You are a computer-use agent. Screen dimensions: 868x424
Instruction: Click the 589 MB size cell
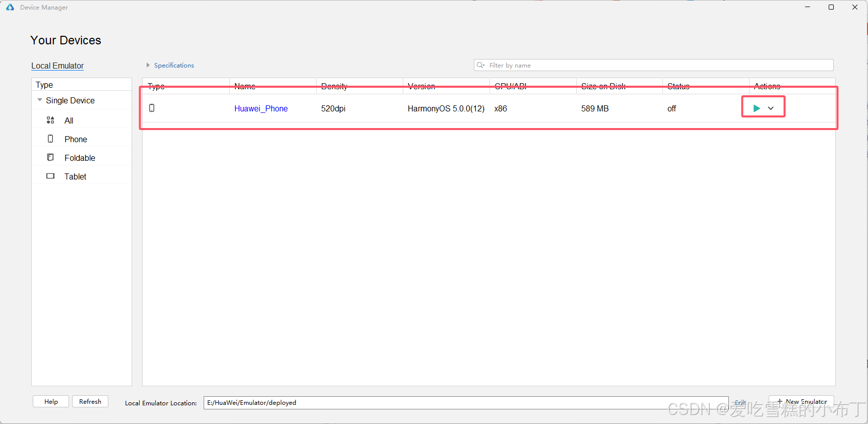595,108
